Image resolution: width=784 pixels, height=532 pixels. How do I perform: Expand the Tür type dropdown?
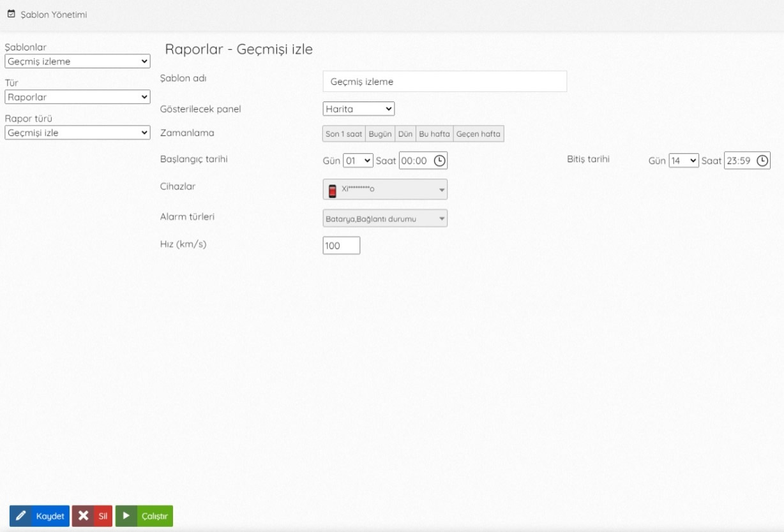tap(77, 97)
